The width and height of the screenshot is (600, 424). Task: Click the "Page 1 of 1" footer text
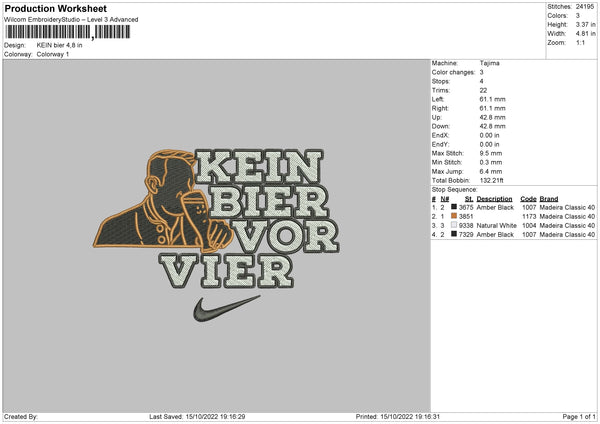pos(579,417)
